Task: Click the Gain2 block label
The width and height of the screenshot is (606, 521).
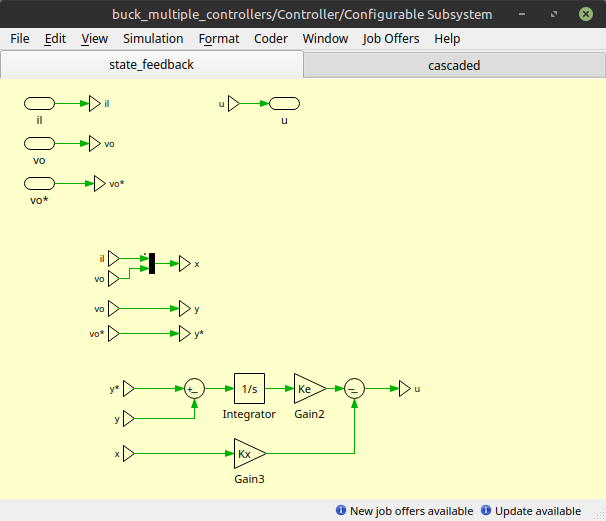Action: 309,414
